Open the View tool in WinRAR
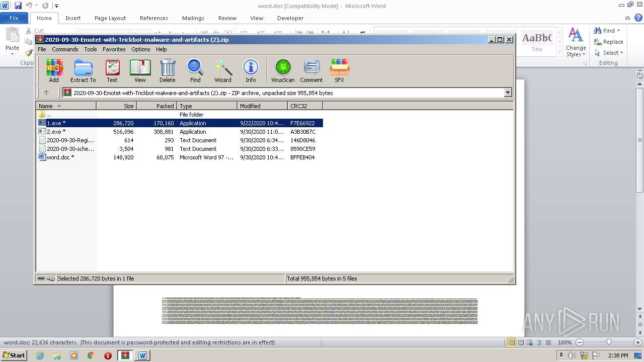The height and width of the screenshot is (362, 644). [x=140, y=70]
